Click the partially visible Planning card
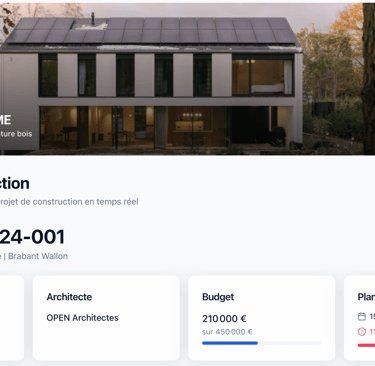This screenshot has width=375, height=366. point(359,318)
